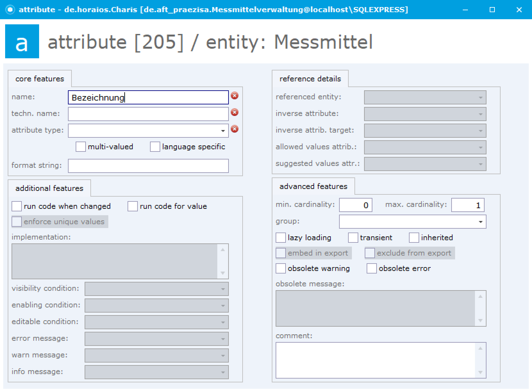The image size is (532, 392).
Task: Open the enabling condition dropdown
Action: (x=156, y=306)
